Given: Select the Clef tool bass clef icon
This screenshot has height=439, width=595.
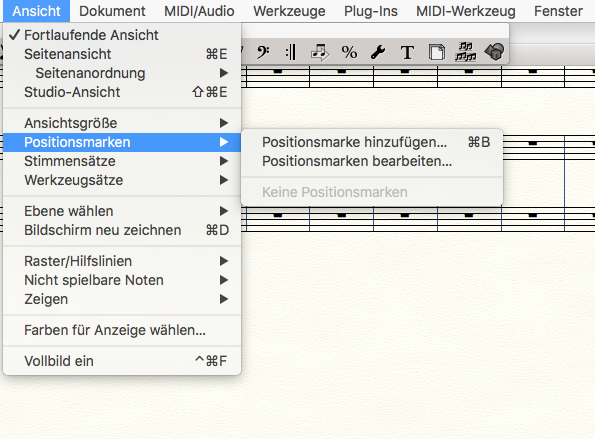Looking at the screenshot, I should [263, 52].
